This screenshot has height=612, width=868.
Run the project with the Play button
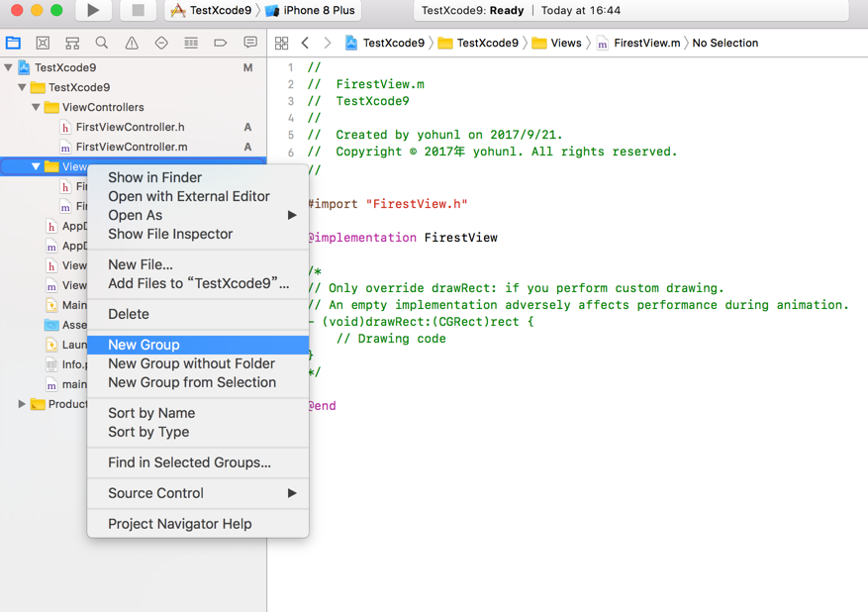93,10
